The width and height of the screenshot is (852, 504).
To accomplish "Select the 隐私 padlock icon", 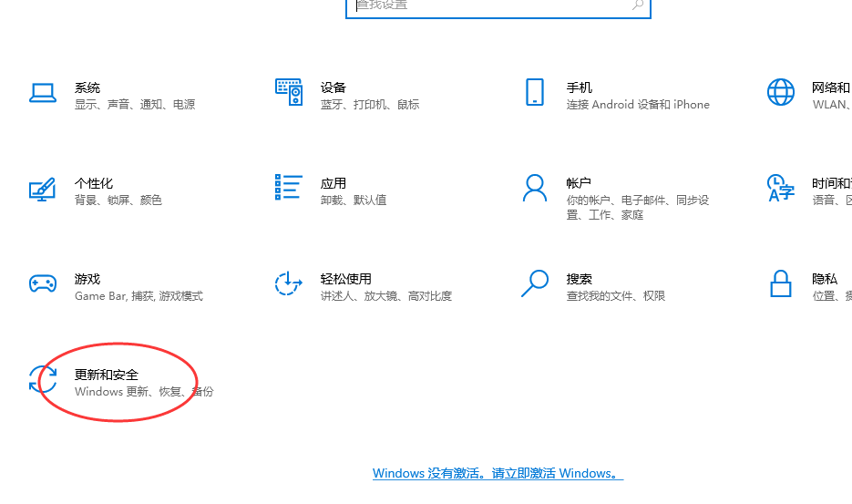I will click(781, 283).
